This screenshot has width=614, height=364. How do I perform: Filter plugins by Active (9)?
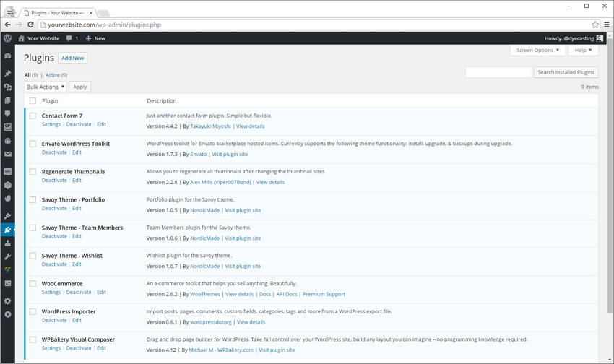(x=56, y=75)
